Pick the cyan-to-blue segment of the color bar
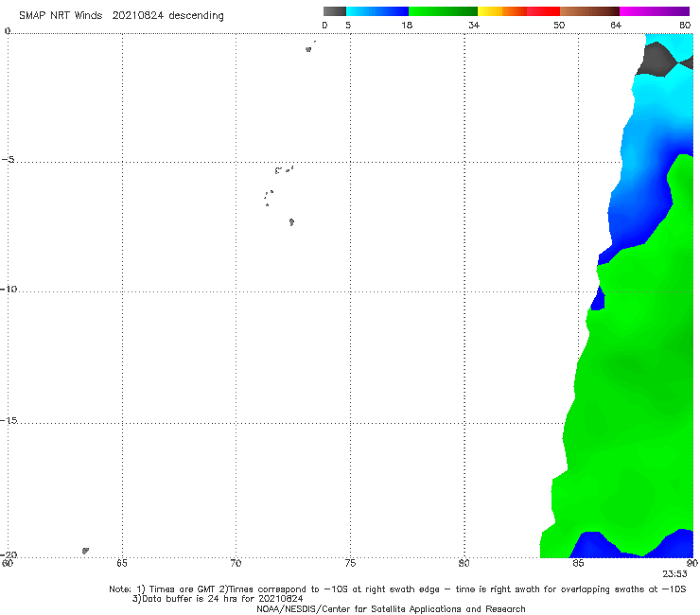 click(377, 11)
